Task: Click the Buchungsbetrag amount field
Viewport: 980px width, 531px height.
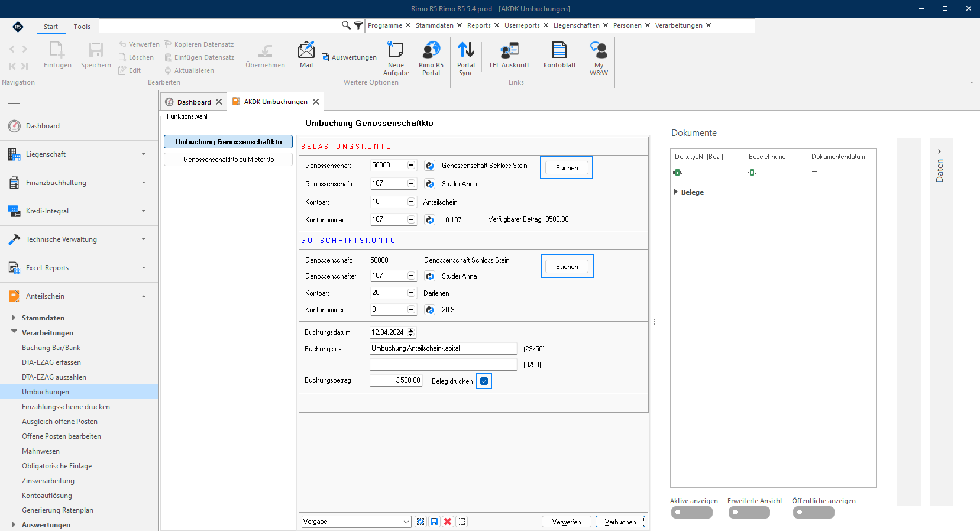Action: click(396, 380)
